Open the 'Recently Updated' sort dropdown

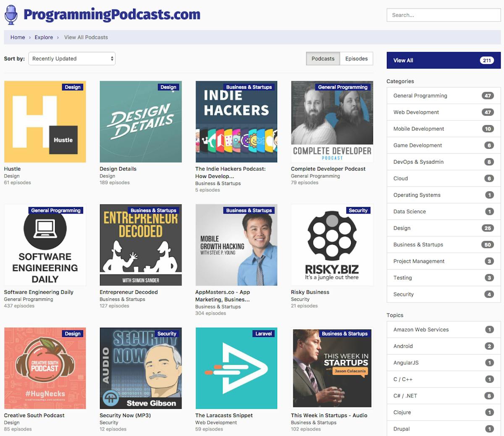71,59
